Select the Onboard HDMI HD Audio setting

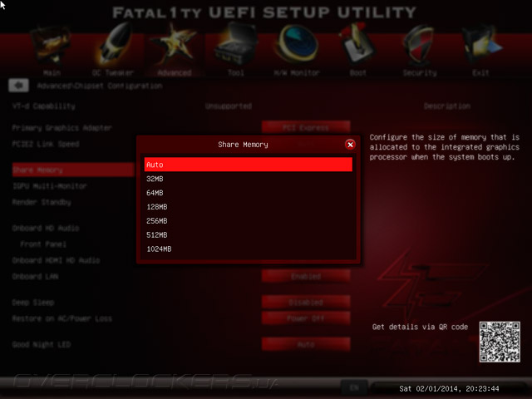(x=56, y=260)
